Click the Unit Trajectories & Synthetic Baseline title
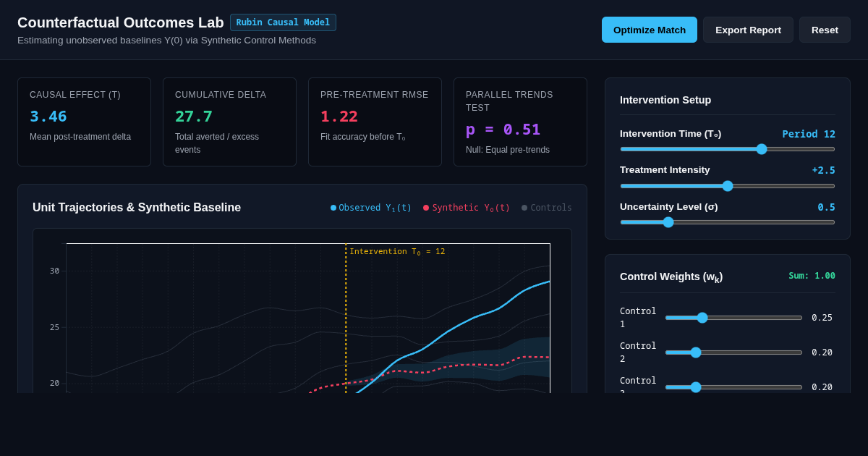This screenshot has width=868, height=456. click(137, 208)
